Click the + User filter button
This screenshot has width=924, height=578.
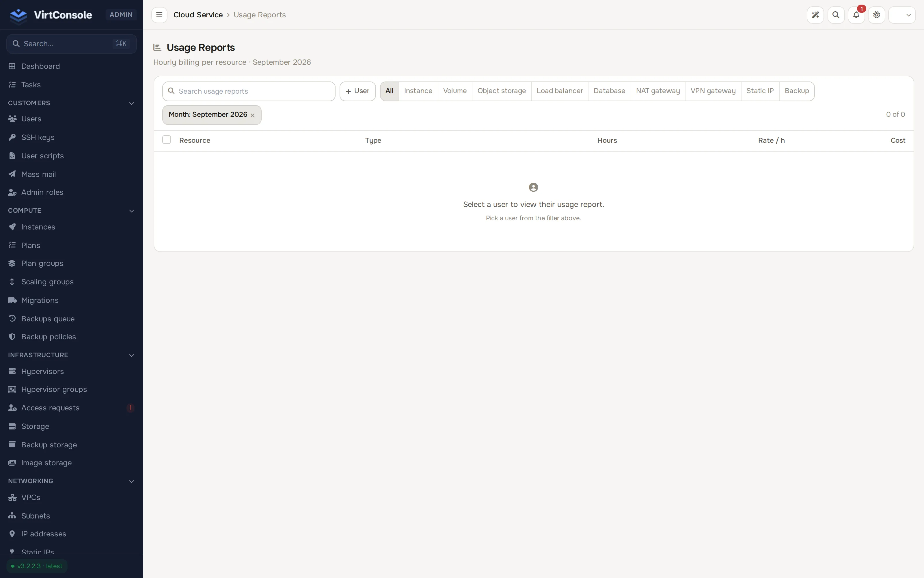[x=357, y=91]
